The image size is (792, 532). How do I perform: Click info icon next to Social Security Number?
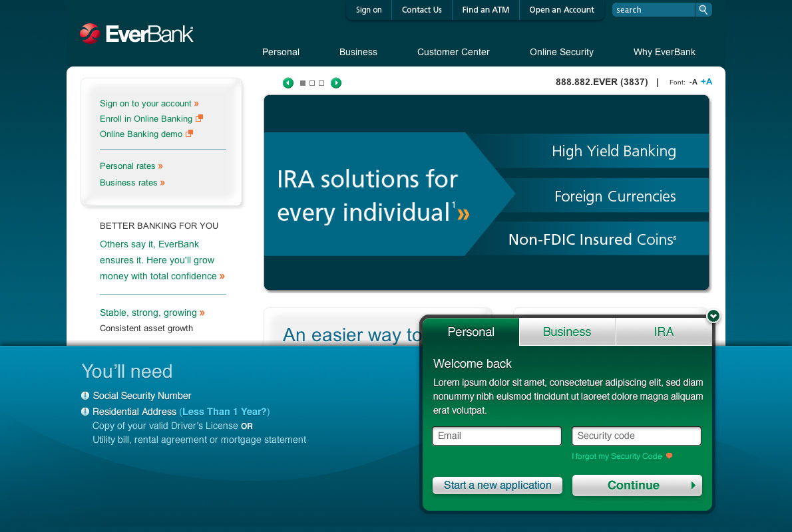tap(85, 396)
